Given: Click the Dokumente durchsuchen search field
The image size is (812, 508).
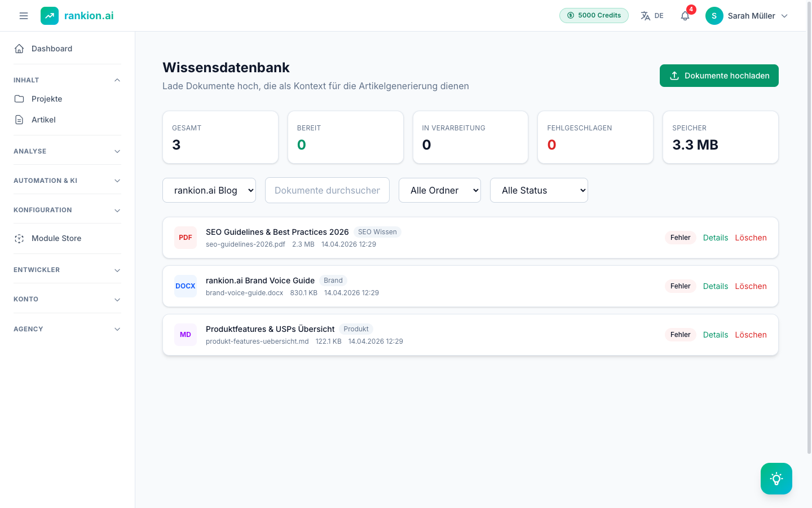Looking at the screenshot, I should pos(327,190).
